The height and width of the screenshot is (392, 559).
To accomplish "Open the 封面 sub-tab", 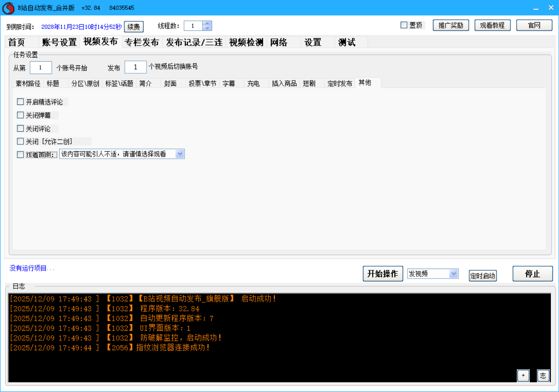I will tap(170, 84).
